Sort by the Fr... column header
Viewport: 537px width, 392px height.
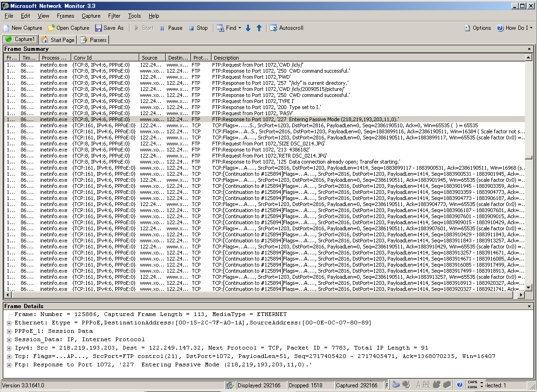[12, 57]
